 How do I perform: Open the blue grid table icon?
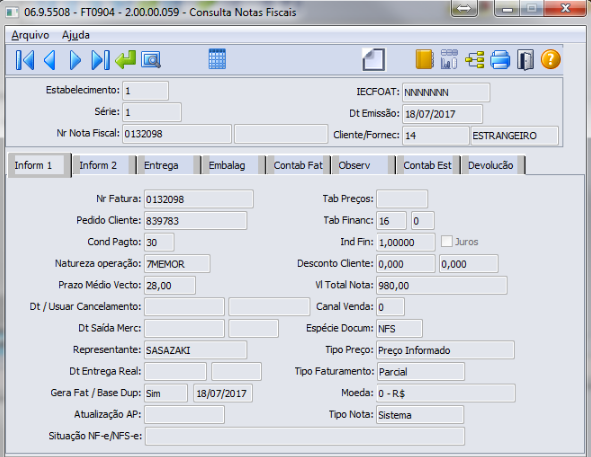(217, 59)
